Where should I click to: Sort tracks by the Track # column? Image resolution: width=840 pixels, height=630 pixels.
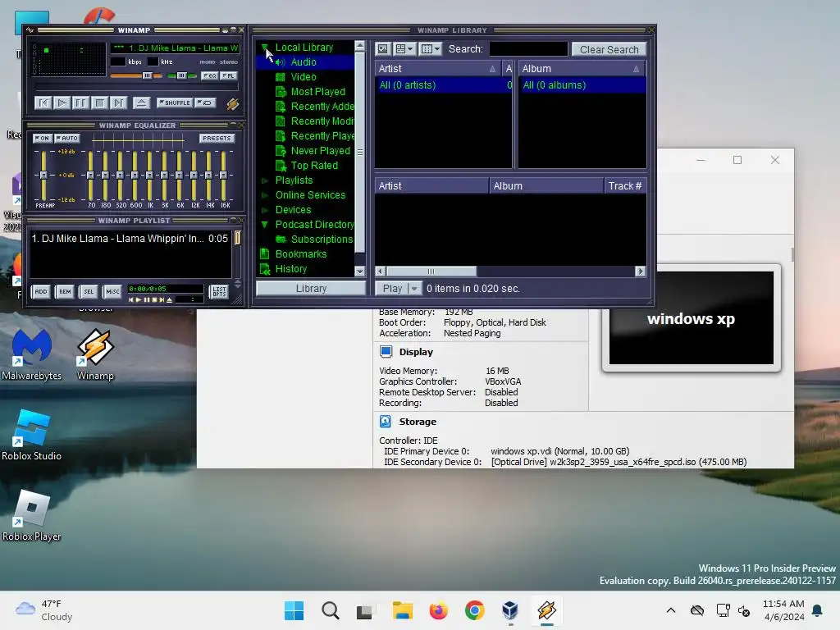pyautogui.click(x=625, y=186)
